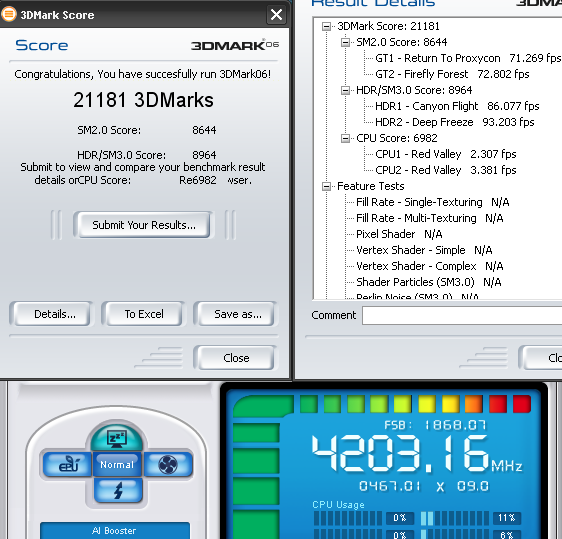Collapse the CPU Score: 6982 node

coord(345,138)
